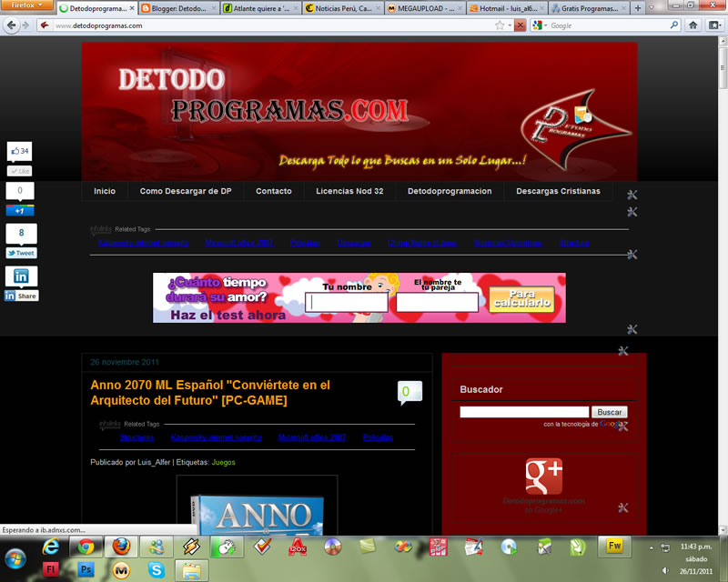Open the Structures tag under Anno post
728x582 pixels.
[x=136, y=437]
